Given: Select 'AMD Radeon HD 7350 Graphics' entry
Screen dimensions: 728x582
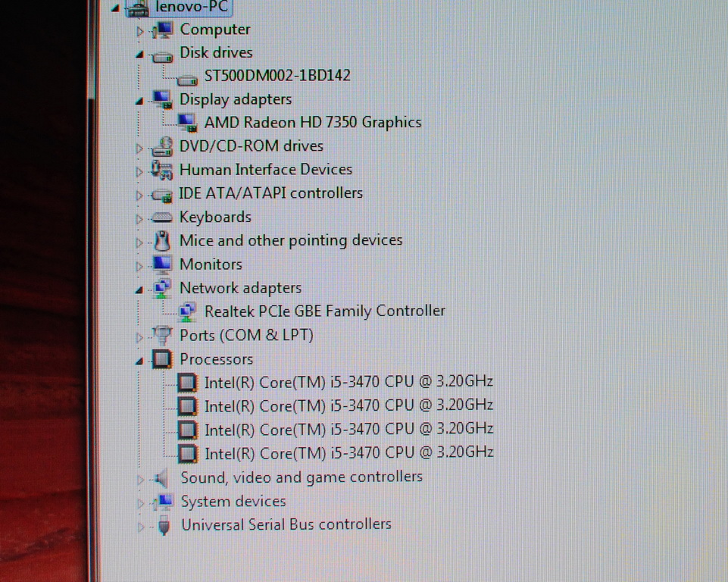Looking at the screenshot, I should (x=313, y=123).
